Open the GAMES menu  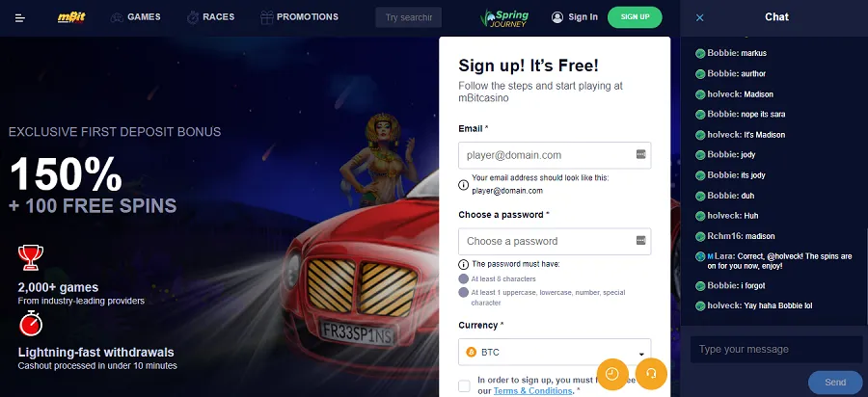point(136,17)
